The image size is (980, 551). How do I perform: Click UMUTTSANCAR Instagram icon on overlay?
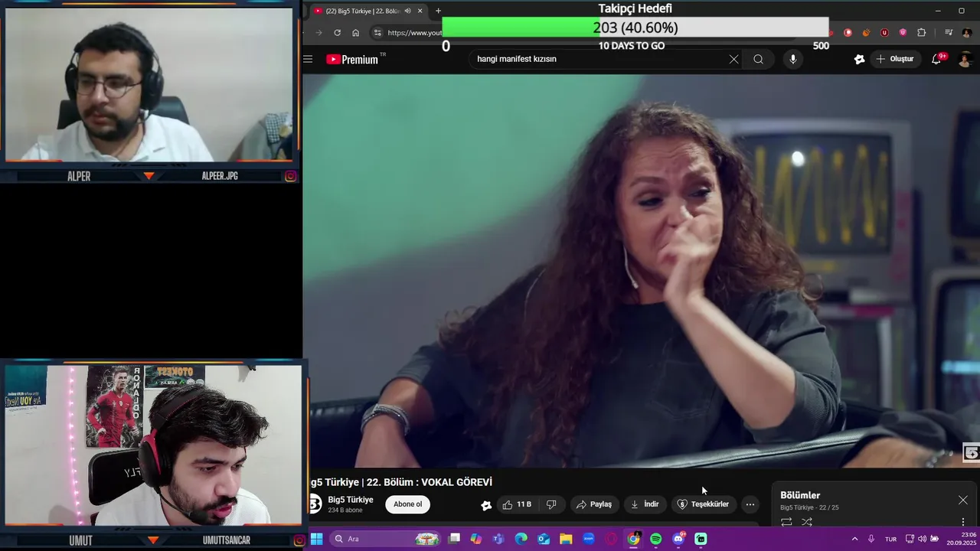pyautogui.click(x=299, y=540)
